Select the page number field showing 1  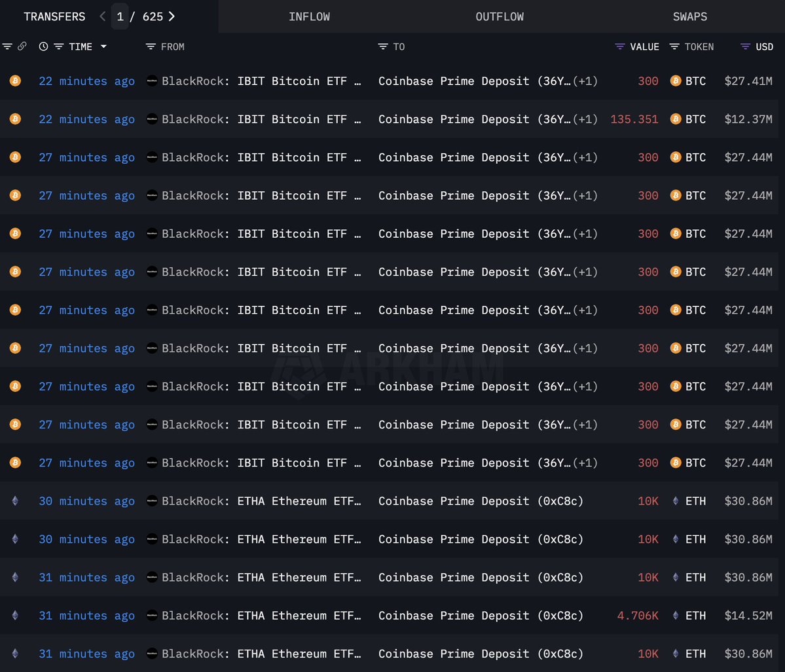click(120, 16)
